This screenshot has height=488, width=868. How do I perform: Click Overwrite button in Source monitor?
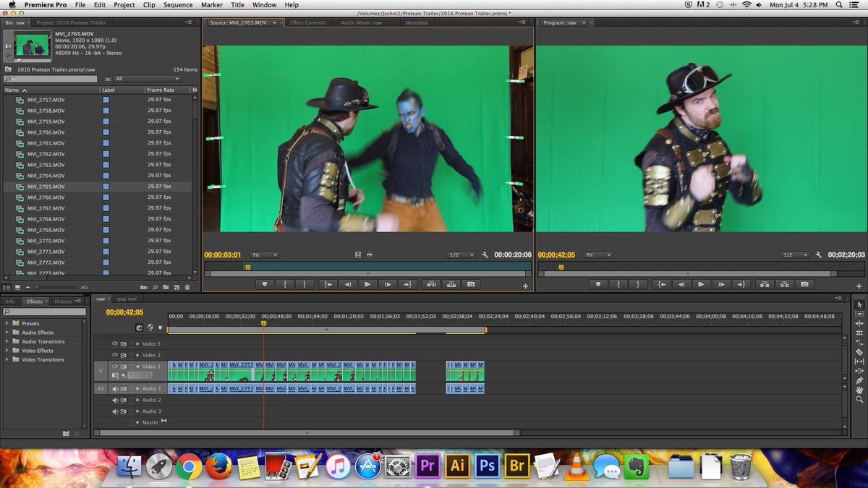point(451,284)
